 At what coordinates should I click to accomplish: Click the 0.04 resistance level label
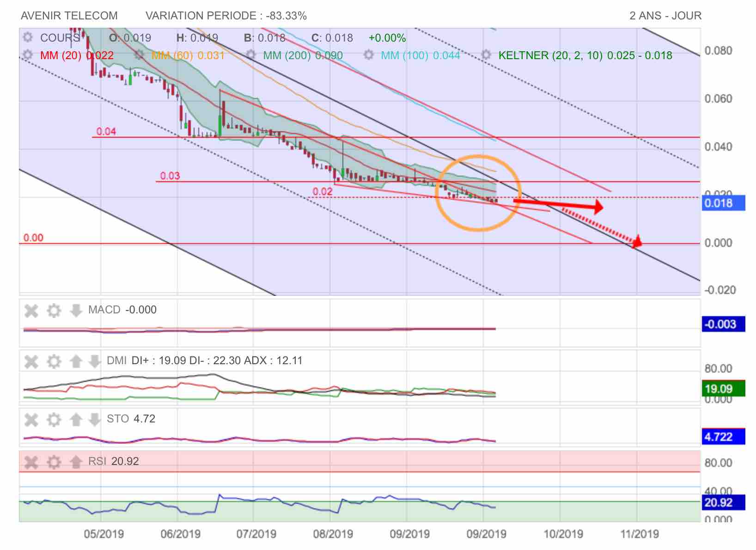pyautogui.click(x=106, y=132)
